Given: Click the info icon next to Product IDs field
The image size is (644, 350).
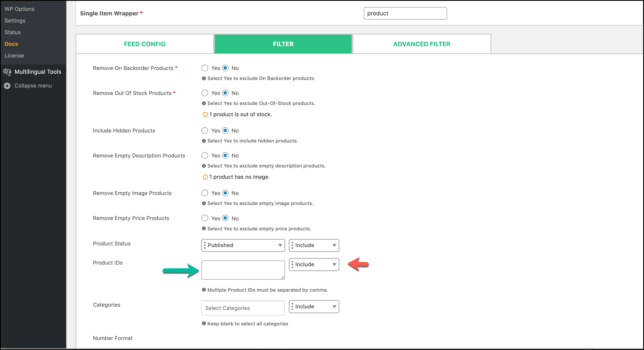Looking at the screenshot, I should pyautogui.click(x=204, y=289).
